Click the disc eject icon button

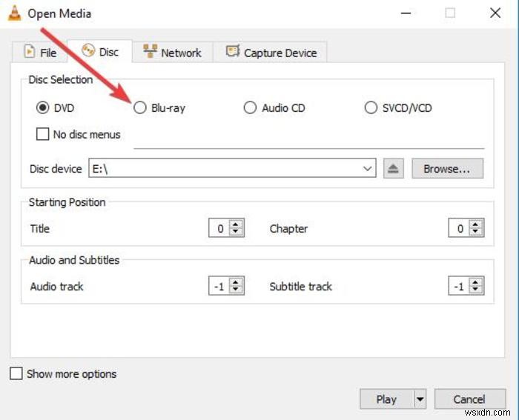(394, 169)
